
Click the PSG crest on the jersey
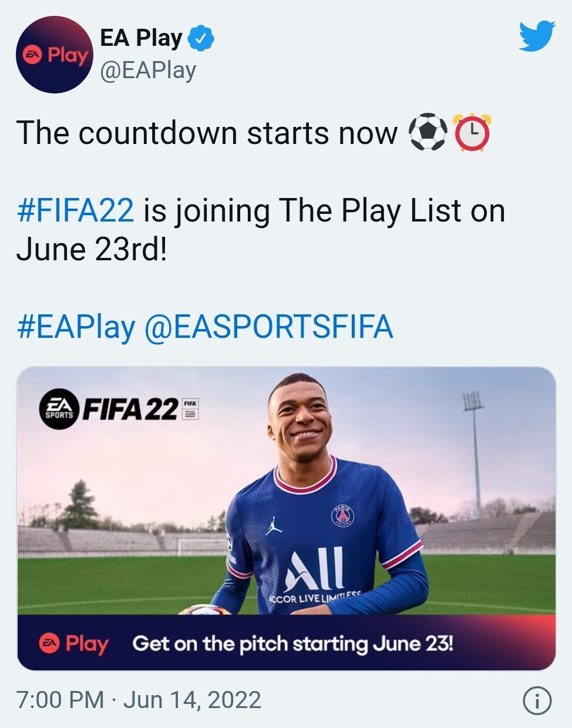click(x=342, y=515)
